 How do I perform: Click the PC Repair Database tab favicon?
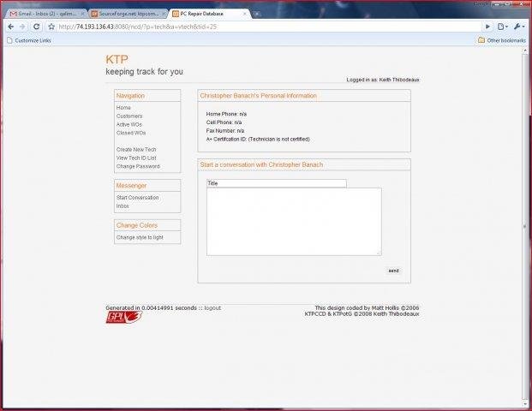176,14
